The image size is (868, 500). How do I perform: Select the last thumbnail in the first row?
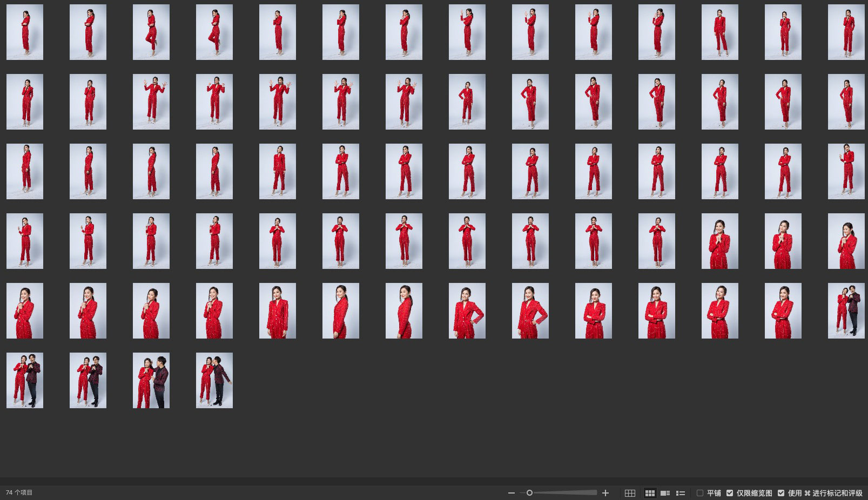pyautogui.click(x=846, y=32)
